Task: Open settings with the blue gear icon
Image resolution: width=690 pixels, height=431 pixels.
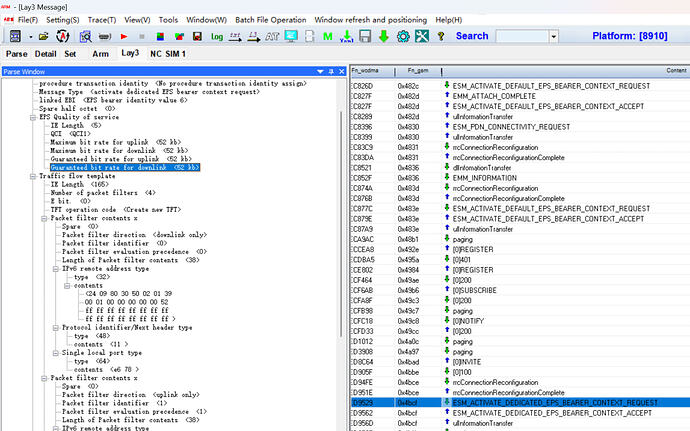Action: (403, 37)
